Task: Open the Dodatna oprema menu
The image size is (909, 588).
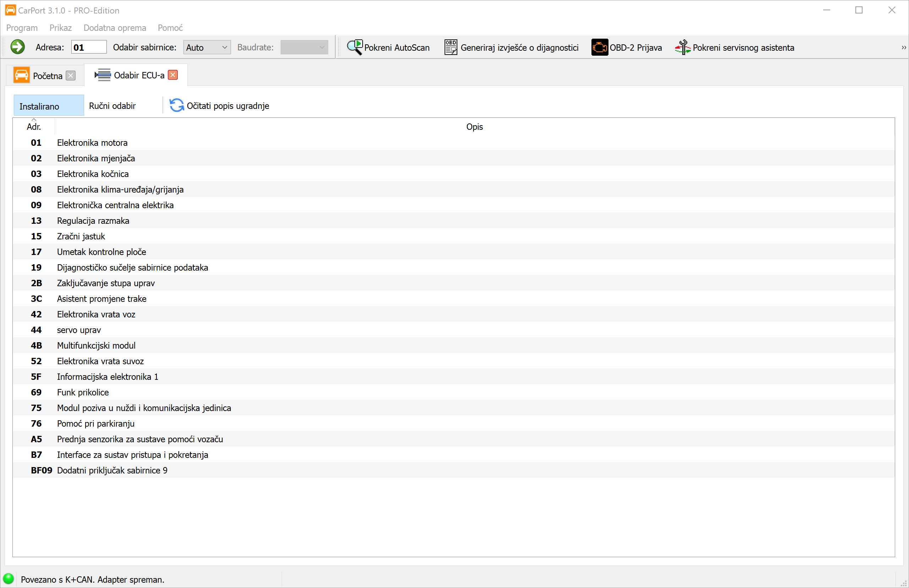Action: point(115,28)
